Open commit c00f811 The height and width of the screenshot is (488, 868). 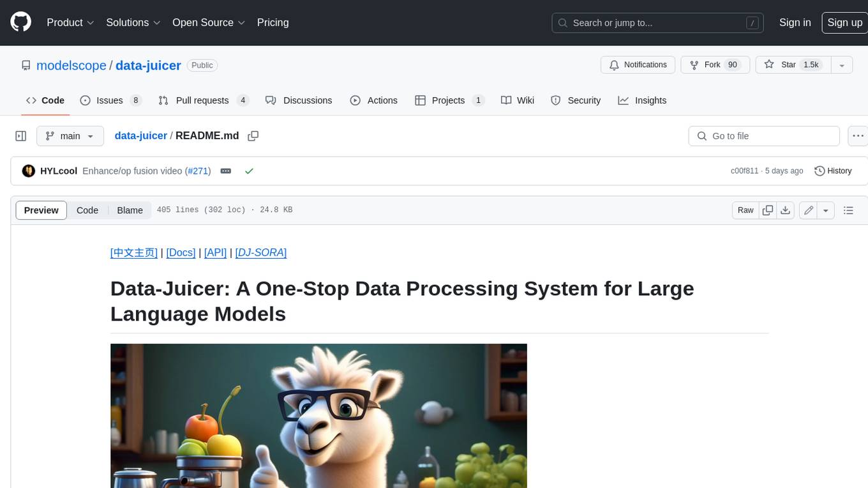(x=745, y=171)
